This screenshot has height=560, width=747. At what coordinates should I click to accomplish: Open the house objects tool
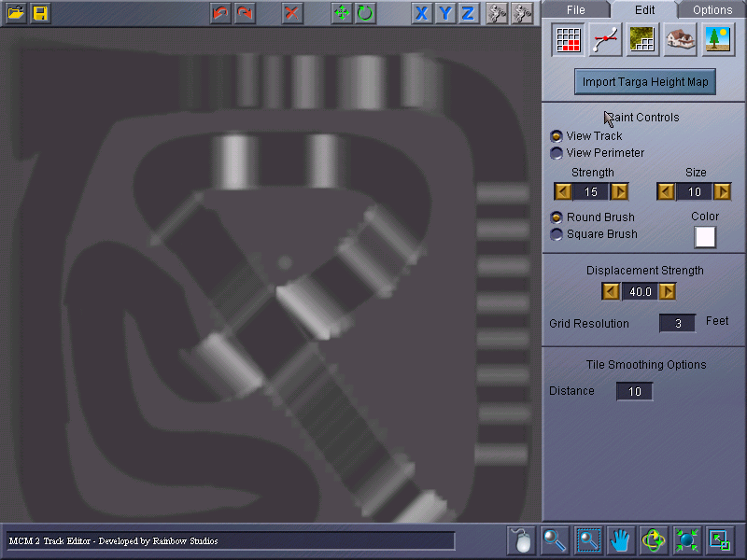(x=680, y=39)
